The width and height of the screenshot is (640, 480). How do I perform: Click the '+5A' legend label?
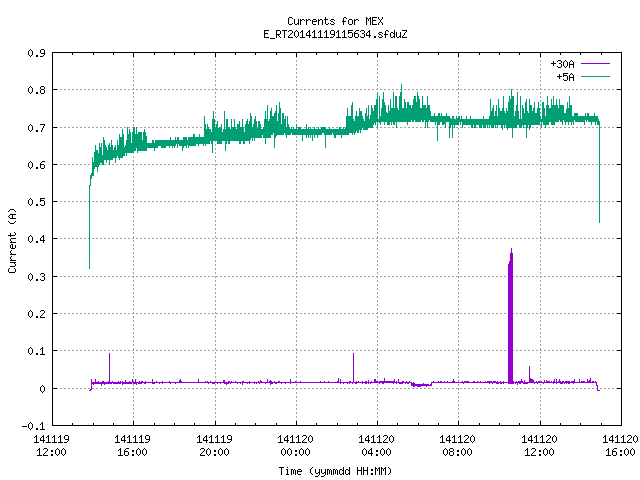[565, 77]
